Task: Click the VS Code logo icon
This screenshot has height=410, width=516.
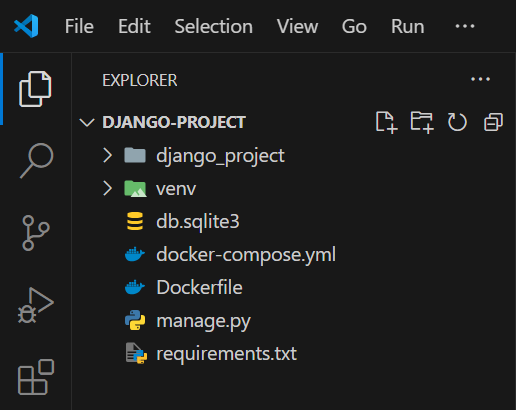Action: tap(26, 26)
